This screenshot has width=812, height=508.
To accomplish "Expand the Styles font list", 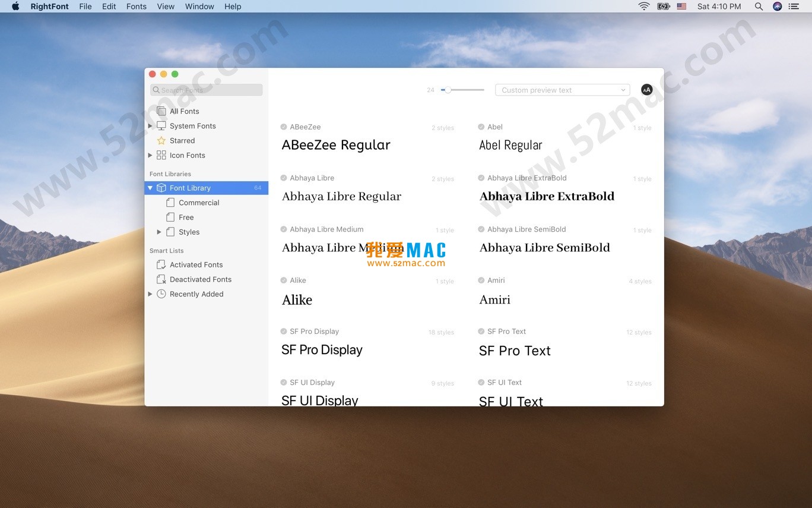I will 159,232.
